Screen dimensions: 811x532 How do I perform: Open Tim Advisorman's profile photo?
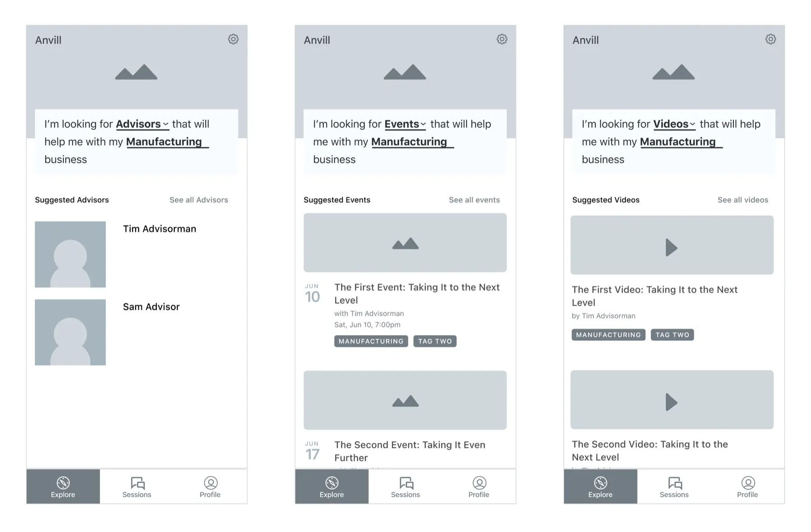pyautogui.click(x=70, y=254)
